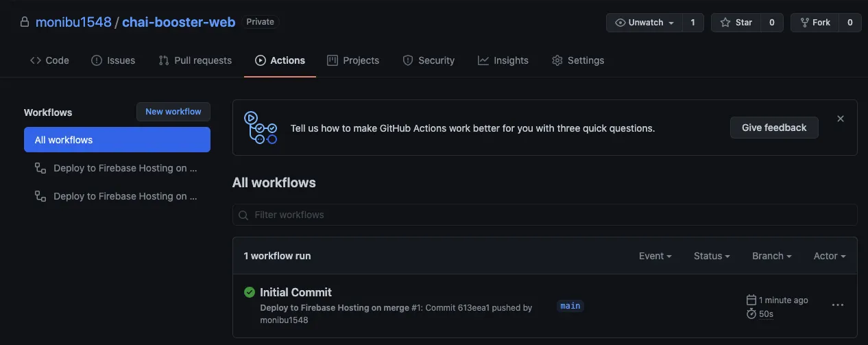This screenshot has width=868, height=345.
Task: Click the Unwatch button
Action: point(644,23)
